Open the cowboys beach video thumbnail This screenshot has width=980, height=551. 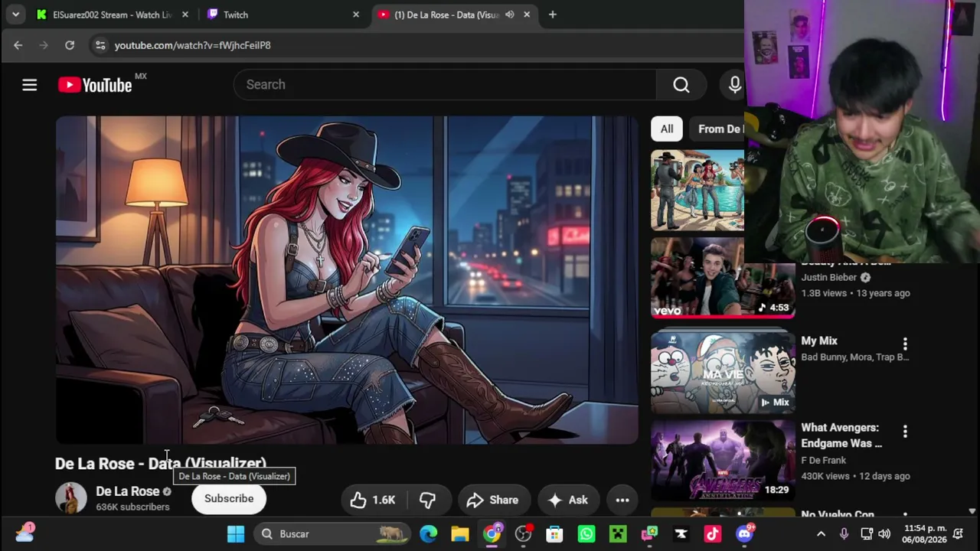(x=697, y=190)
